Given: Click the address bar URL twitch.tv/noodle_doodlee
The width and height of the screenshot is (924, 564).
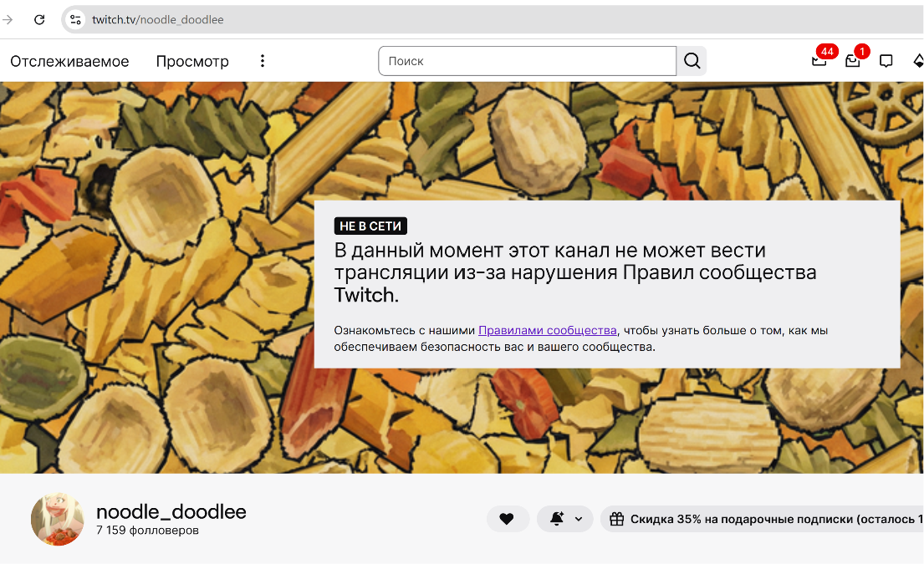Looking at the screenshot, I should 158,19.
